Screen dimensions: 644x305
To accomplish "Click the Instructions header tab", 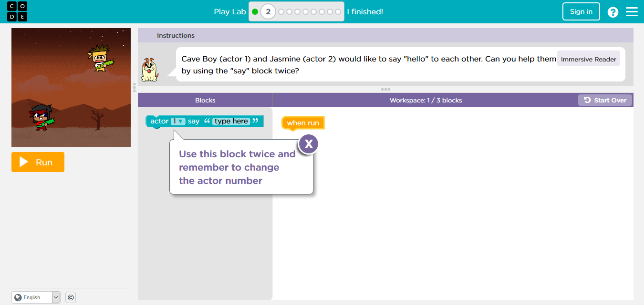I will [x=176, y=35].
